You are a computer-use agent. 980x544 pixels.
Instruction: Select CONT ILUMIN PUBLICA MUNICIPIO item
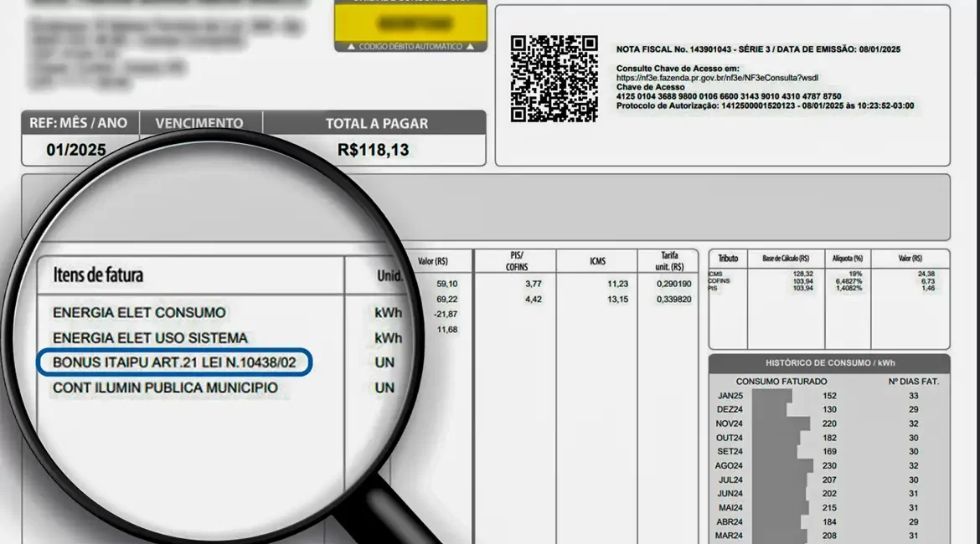pos(165,388)
